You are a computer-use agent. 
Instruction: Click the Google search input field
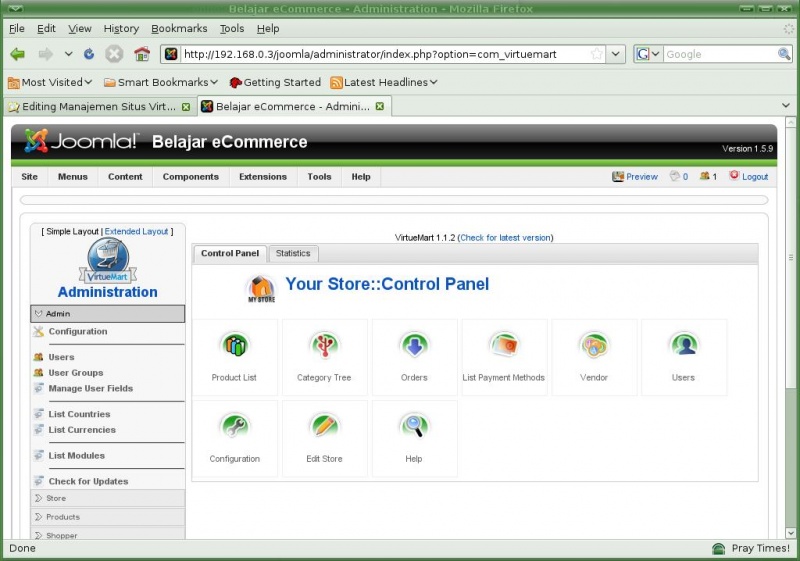(x=720, y=54)
